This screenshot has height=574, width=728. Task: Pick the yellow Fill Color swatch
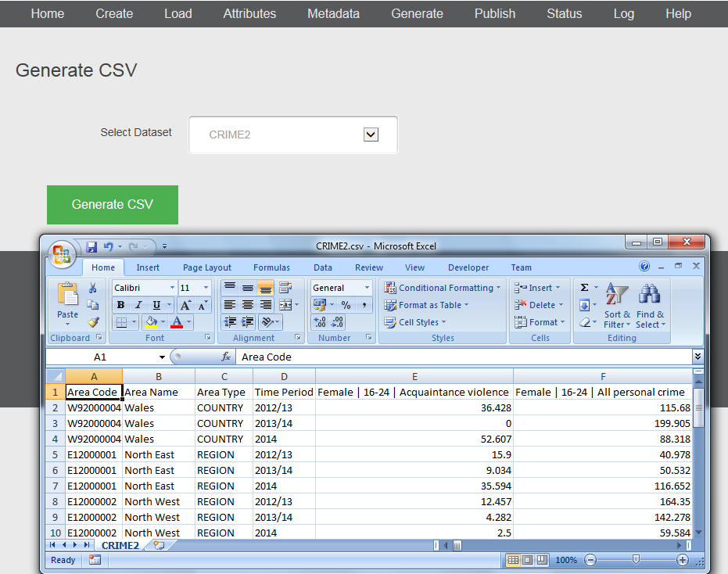pos(152,322)
